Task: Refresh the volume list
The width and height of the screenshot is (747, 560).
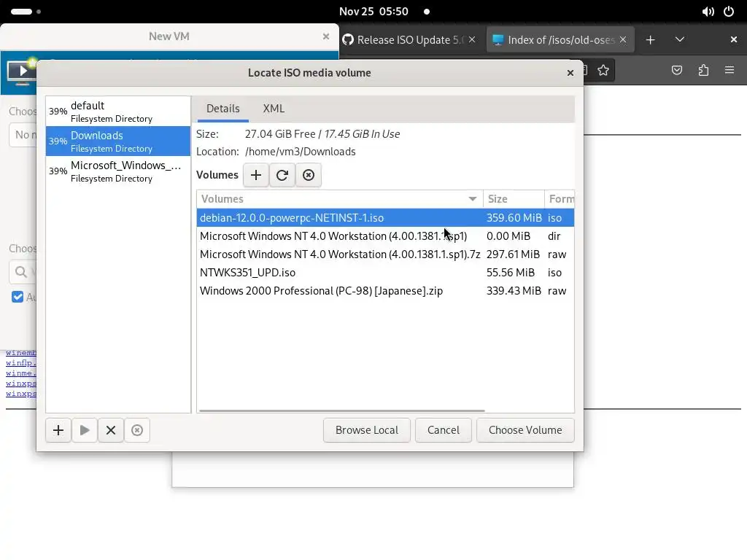Action: [x=282, y=175]
